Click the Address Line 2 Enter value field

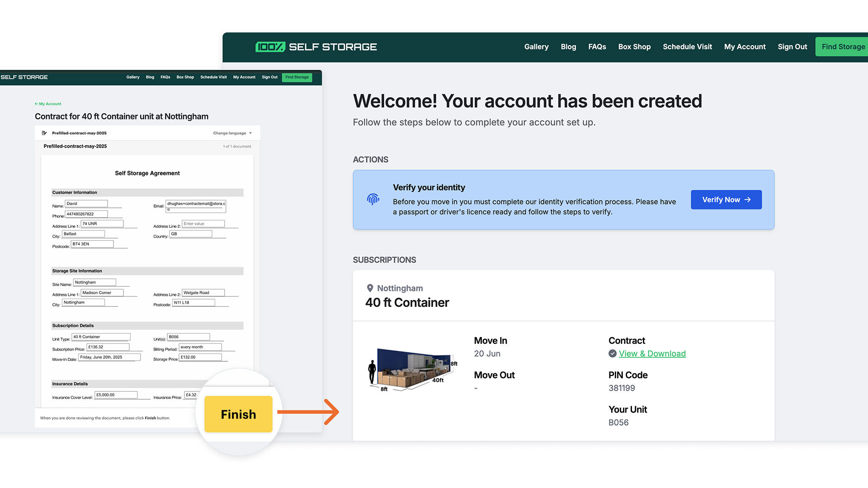[203, 224]
